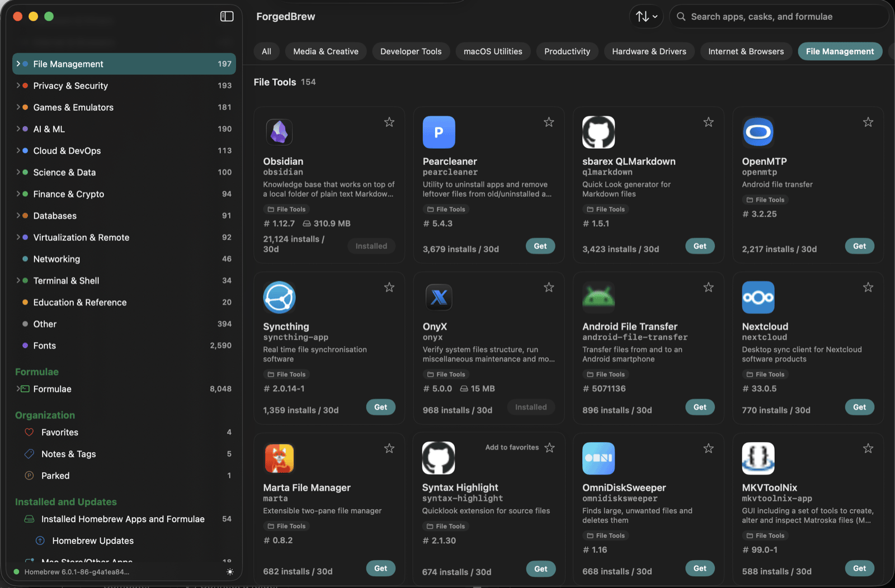895x588 pixels.
Task: Open the sort order dropdown
Action: (646, 17)
